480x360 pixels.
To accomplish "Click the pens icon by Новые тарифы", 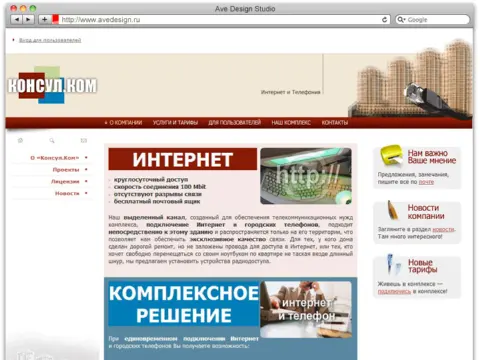I will pyautogui.click(x=394, y=264).
